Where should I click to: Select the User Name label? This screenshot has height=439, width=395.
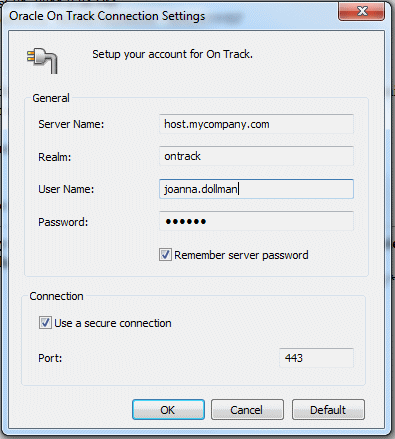[66, 189]
